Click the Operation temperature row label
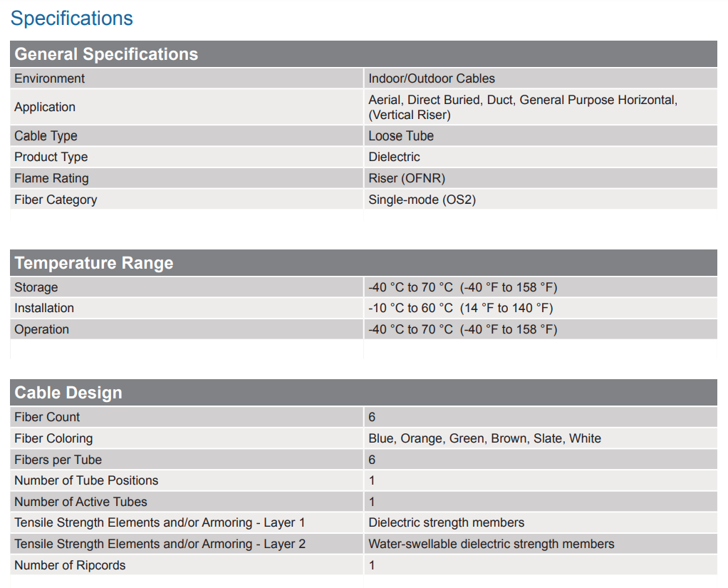This screenshot has height=588, width=728. (x=42, y=329)
